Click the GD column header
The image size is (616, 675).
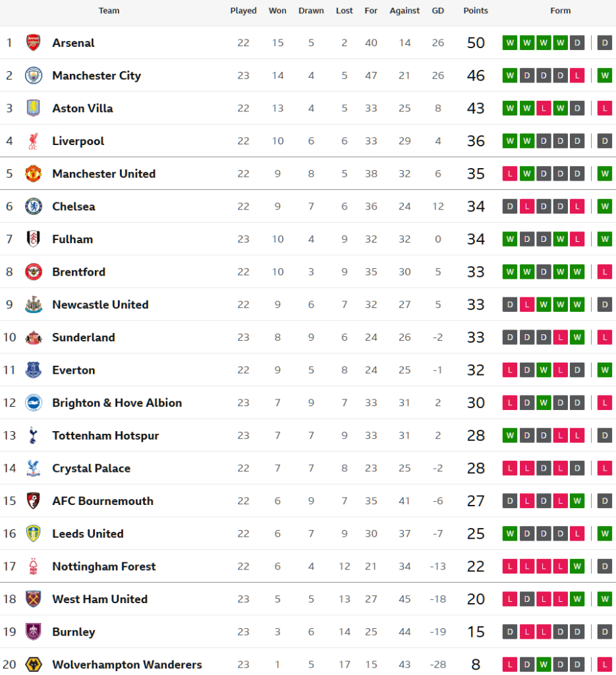[x=437, y=11]
